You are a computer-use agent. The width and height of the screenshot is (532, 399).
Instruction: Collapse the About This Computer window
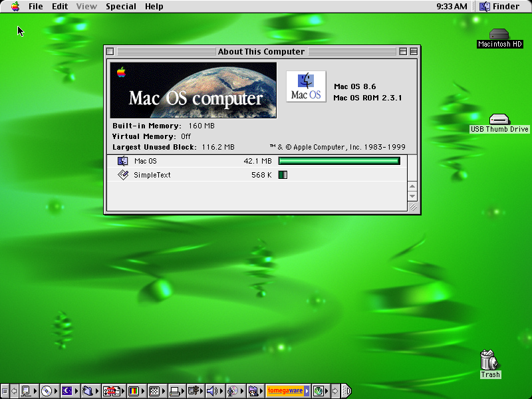tap(414, 51)
